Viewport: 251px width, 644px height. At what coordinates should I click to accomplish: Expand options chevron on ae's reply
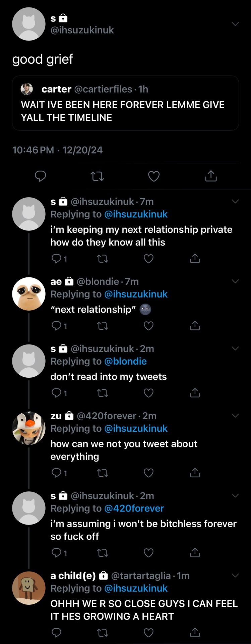click(235, 281)
